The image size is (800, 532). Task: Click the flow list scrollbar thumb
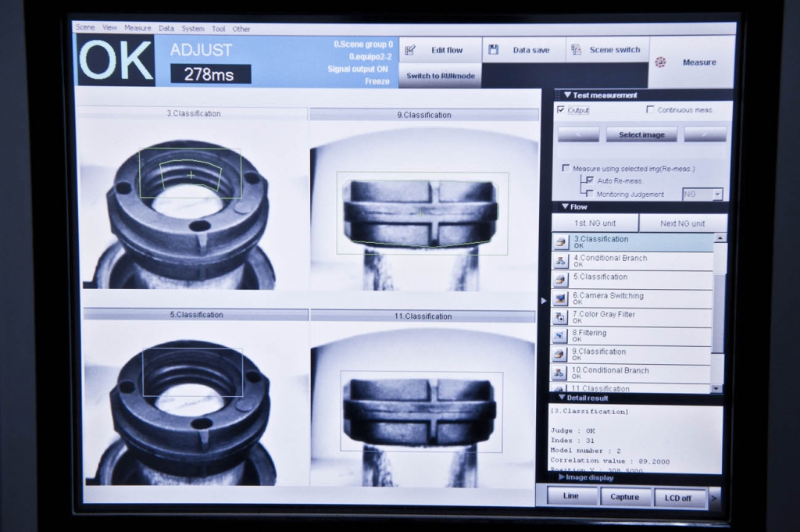pos(719,312)
